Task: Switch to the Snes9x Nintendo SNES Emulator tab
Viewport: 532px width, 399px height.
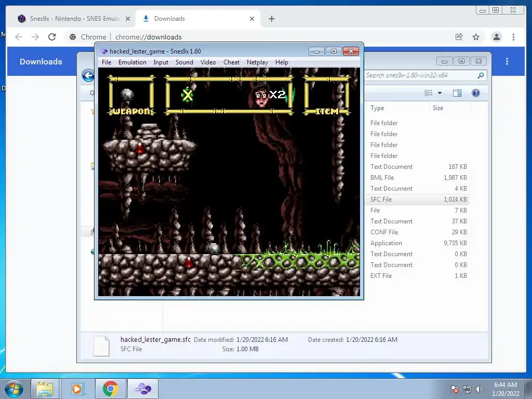Action: click(x=74, y=19)
